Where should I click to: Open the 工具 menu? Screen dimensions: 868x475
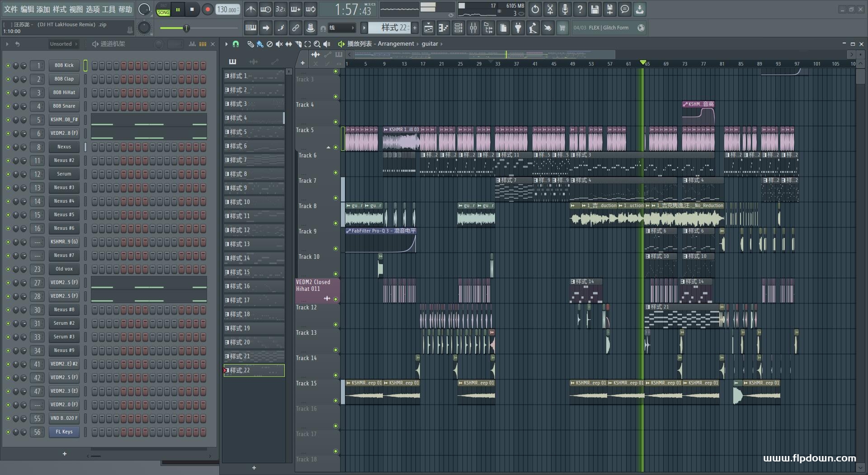[109, 9]
